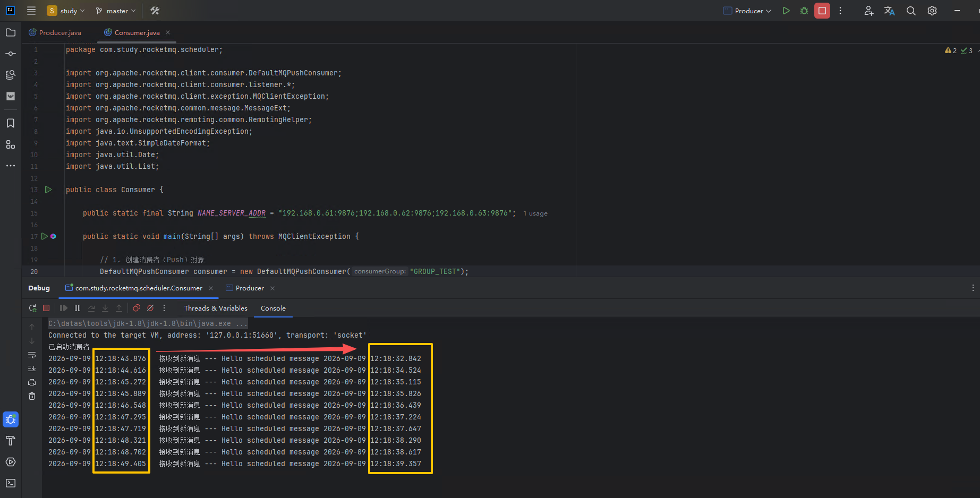Open IDE settings gear
Image resolution: width=980 pixels, height=498 pixels.
click(932, 11)
